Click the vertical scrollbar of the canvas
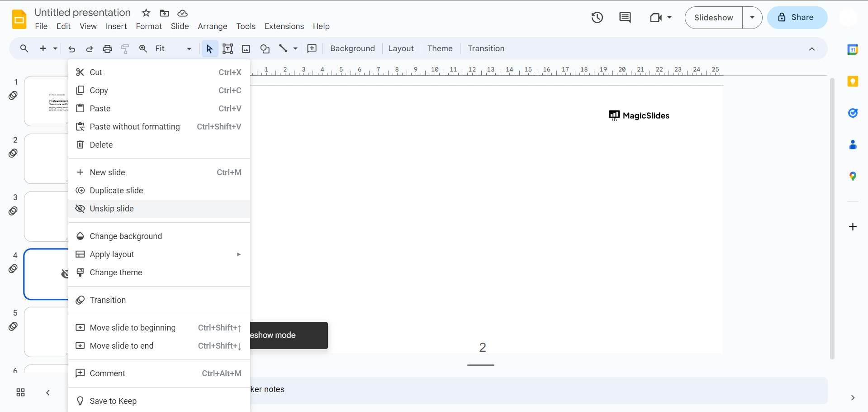The width and height of the screenshot is (868, 412). pos(832,217)
